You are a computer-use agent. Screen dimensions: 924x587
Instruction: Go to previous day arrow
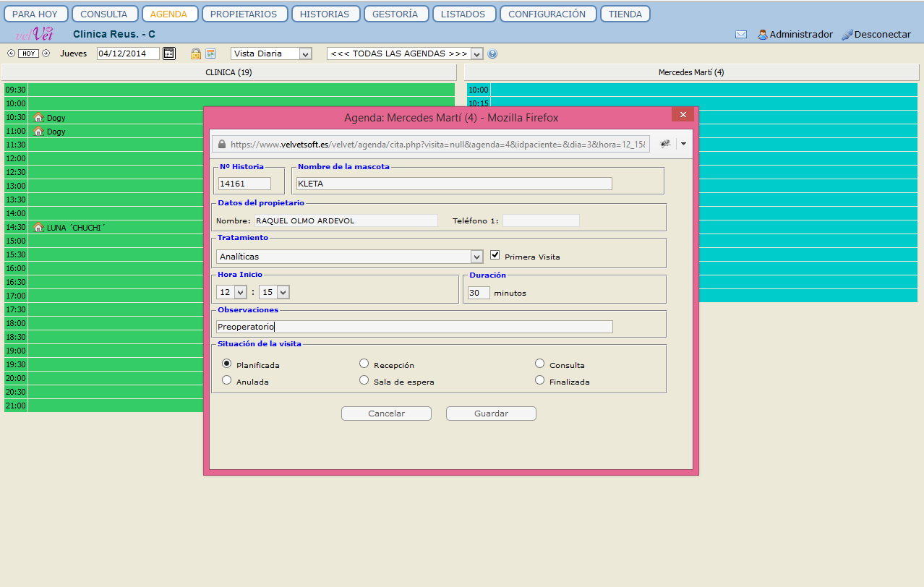pyautogui.click(x=11, y=53)
